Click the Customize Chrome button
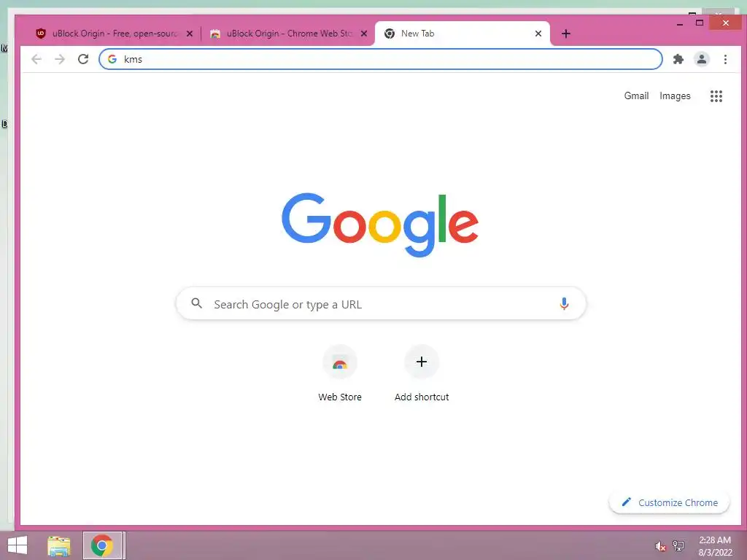 click(669, 502)
